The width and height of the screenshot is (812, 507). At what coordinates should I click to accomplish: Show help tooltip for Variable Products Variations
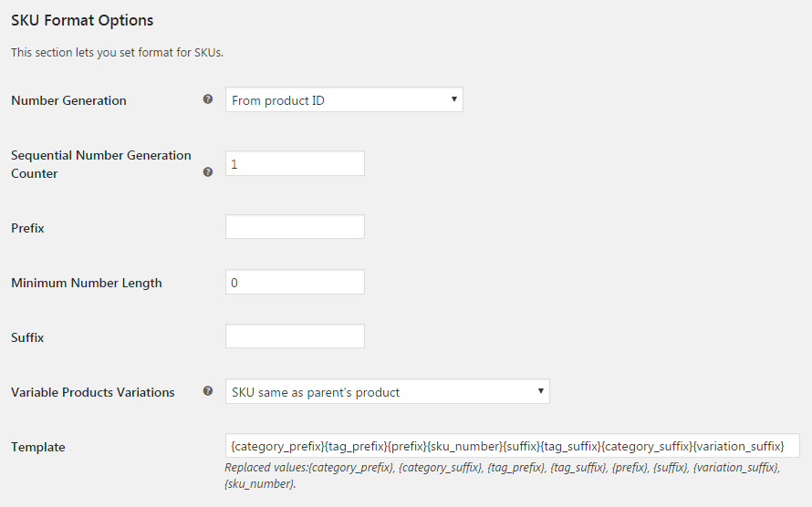(208, 391)
